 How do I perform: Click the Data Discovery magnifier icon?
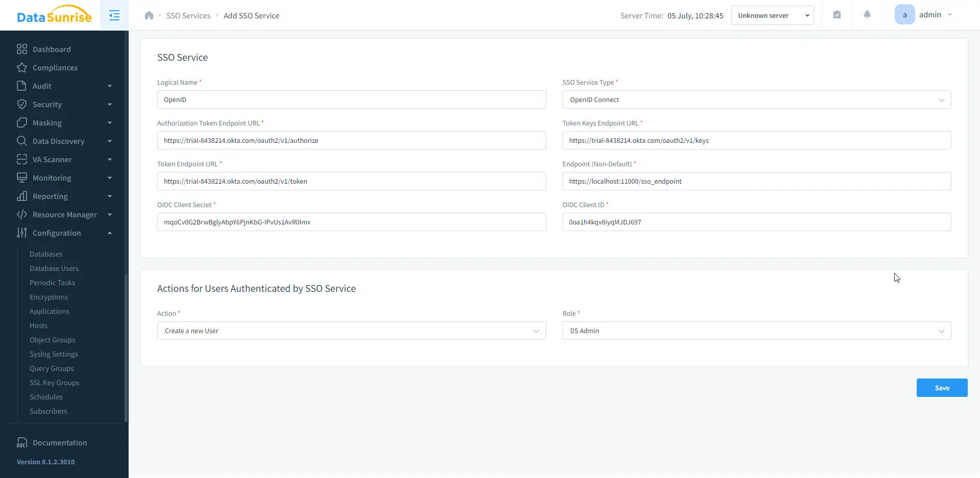coord(21,141)
